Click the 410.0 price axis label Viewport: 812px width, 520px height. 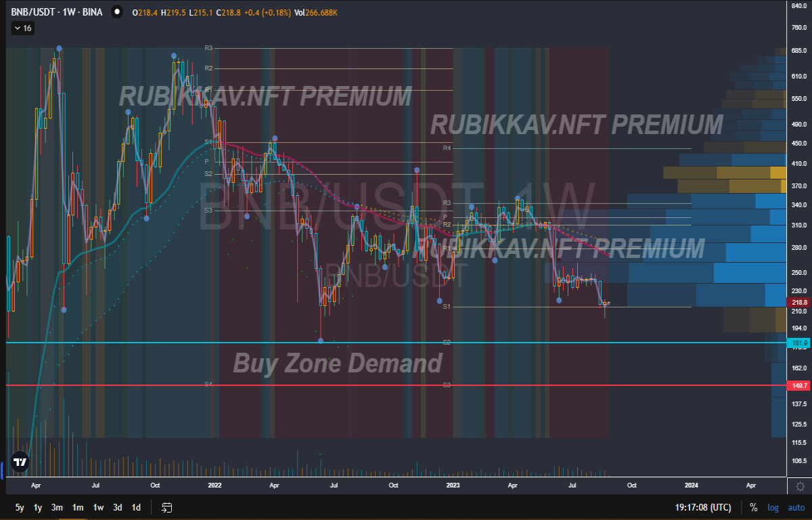click(800, 164)
